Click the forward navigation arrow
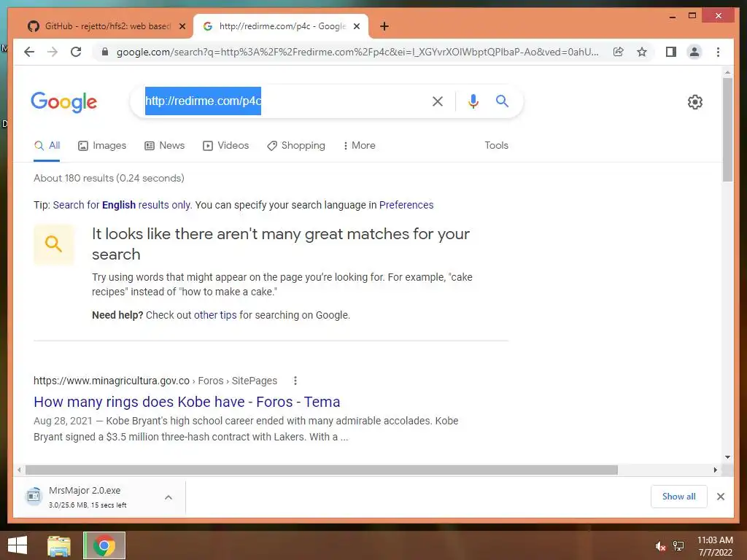 (53, 52)
